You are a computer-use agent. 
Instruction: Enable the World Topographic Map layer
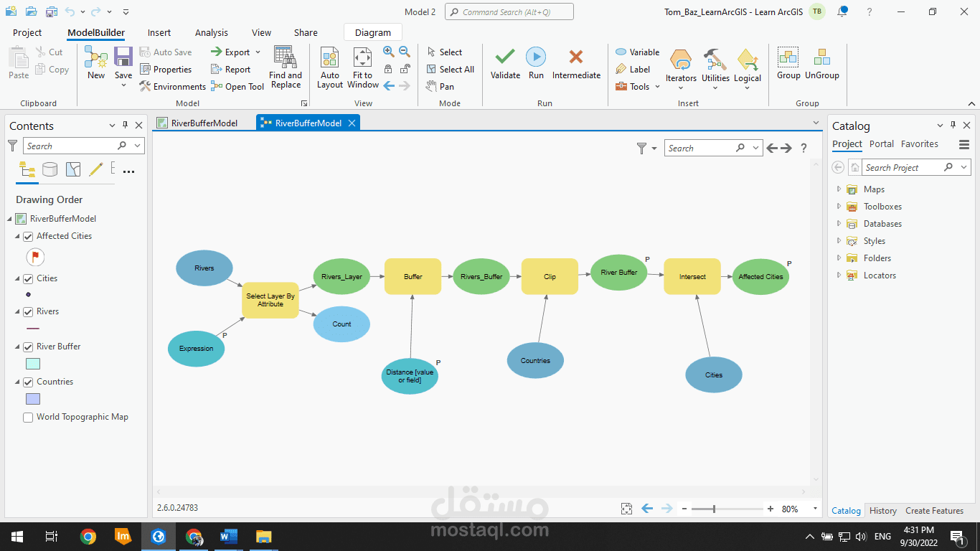pos(28,418)
